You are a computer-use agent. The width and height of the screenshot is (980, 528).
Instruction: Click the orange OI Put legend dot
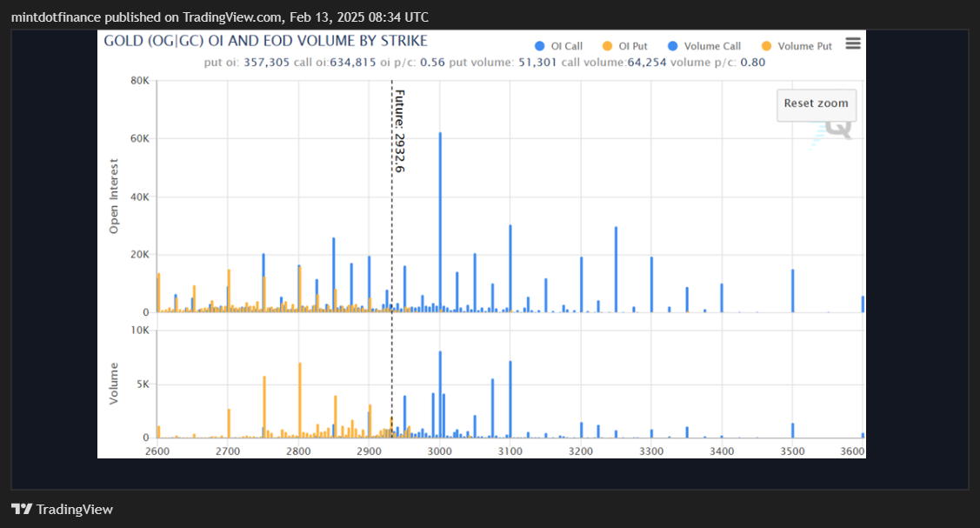(x=607, y=46)
